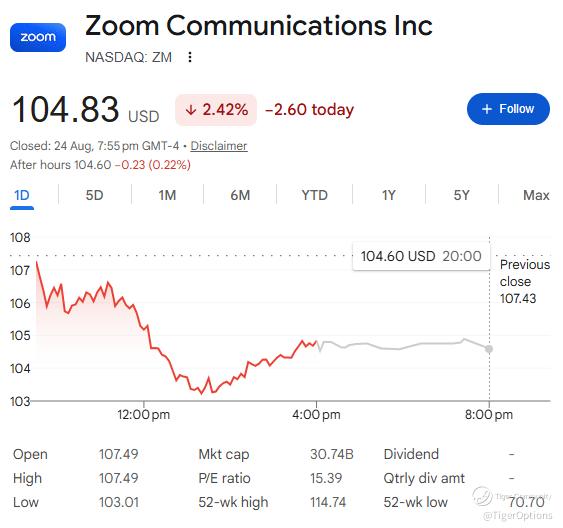
Task: Click the 4:00 pm axis label
Action: [x=316, y=415]
